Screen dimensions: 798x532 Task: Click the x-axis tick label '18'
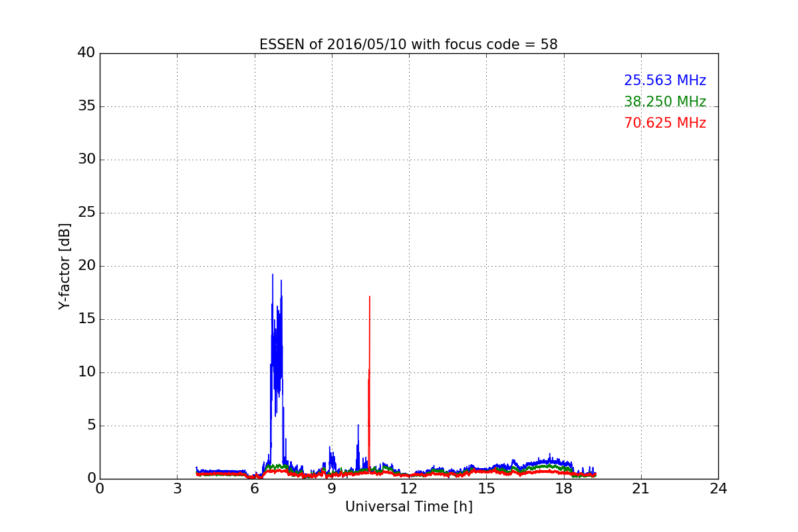(563, 489)
